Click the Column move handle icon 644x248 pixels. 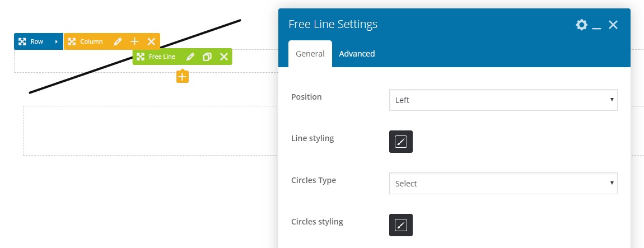click(72, 41)
